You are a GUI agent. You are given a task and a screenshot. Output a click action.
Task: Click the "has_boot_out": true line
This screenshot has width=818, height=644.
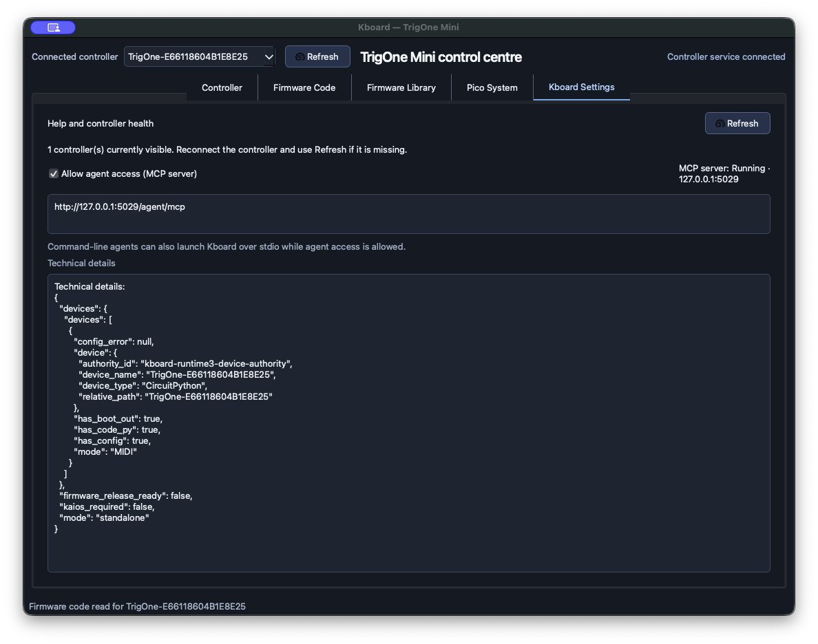(x=118, y=419)
